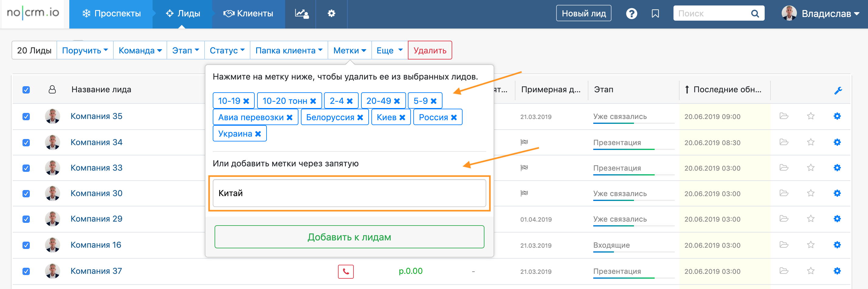868x289 pixels.
Task: Expand the Поручить dropdown
Action: (85, 50)
